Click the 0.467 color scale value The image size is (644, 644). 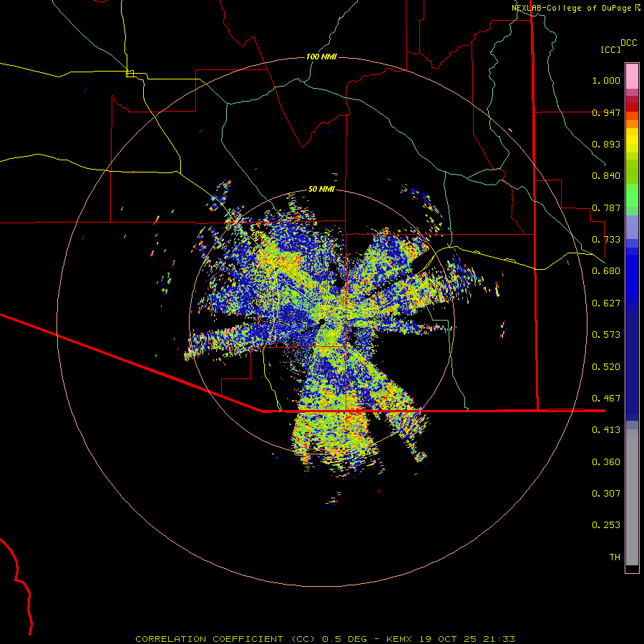point(606,399)
